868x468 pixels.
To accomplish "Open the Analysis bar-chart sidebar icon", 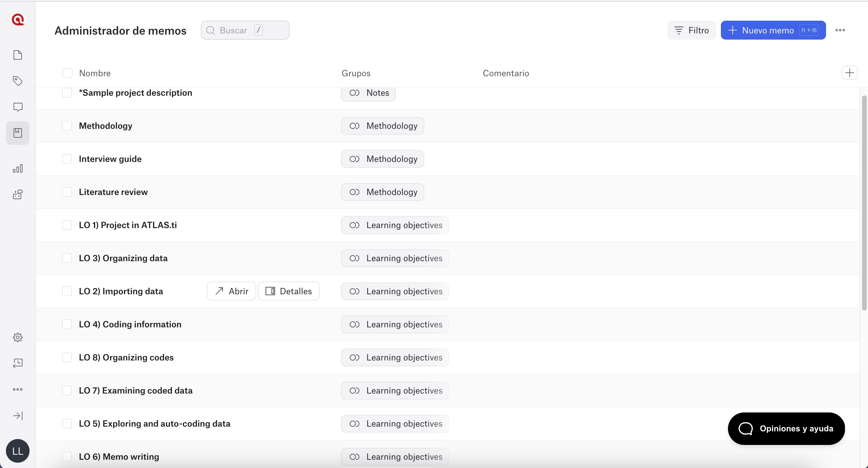I will (17, 168).
